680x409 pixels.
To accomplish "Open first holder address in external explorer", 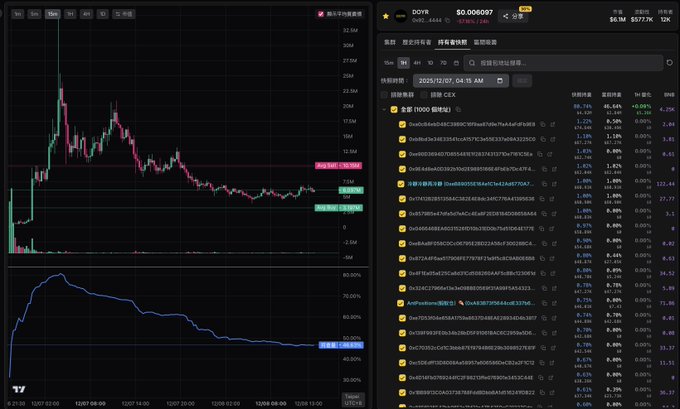I will 551,125.
